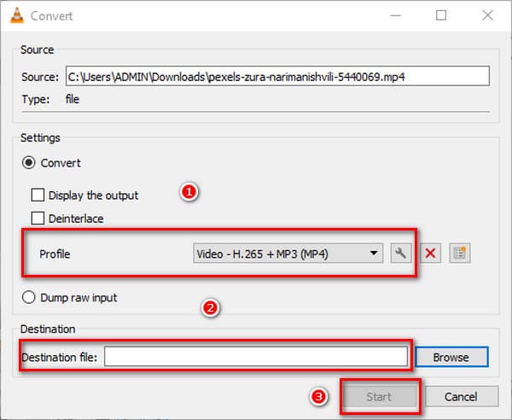Click the VLC cone icon in title bar
This screenshot has height=420, width=512.
click(x=17, y=15)
